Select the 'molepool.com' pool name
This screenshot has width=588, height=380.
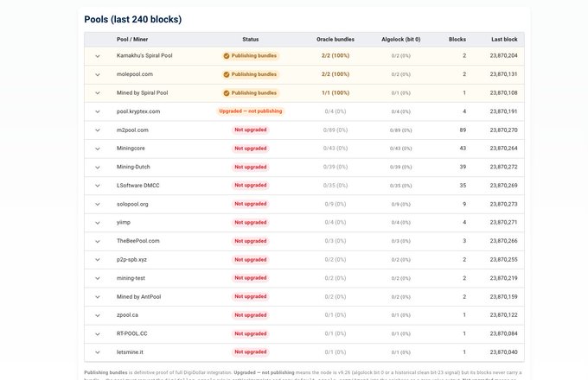(135, 74)
